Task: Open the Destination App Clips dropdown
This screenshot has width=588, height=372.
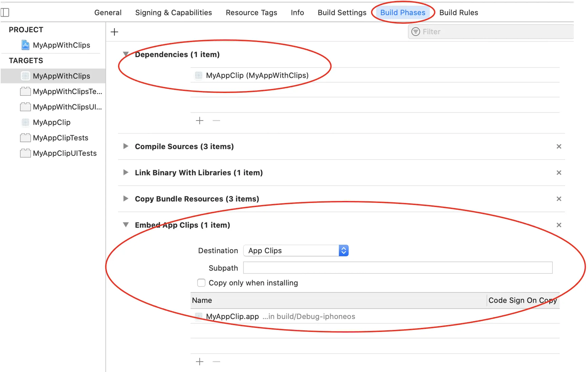Action: pyautogui.click(x=296, y=250)
